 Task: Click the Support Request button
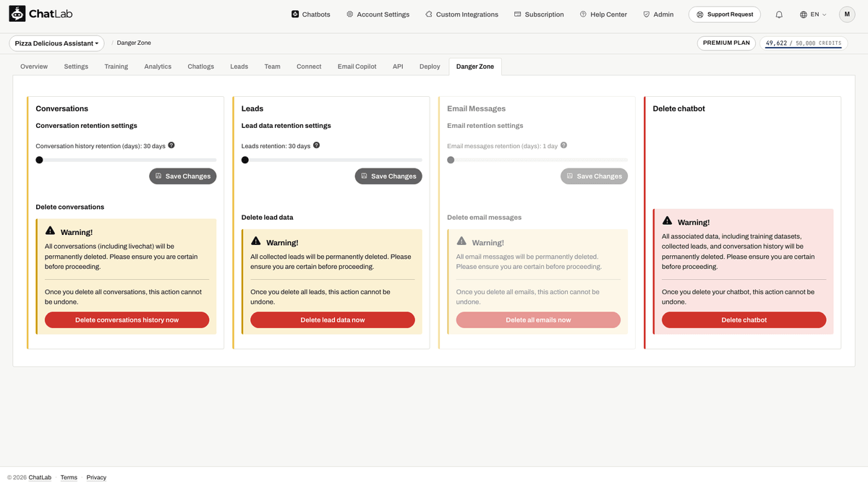pyautogui.click(x=725, y=14)
